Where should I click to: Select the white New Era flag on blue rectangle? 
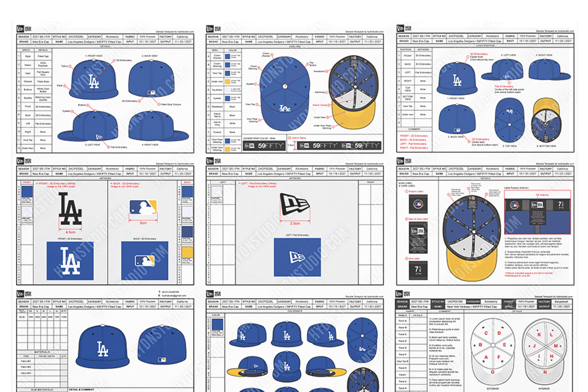296,256
